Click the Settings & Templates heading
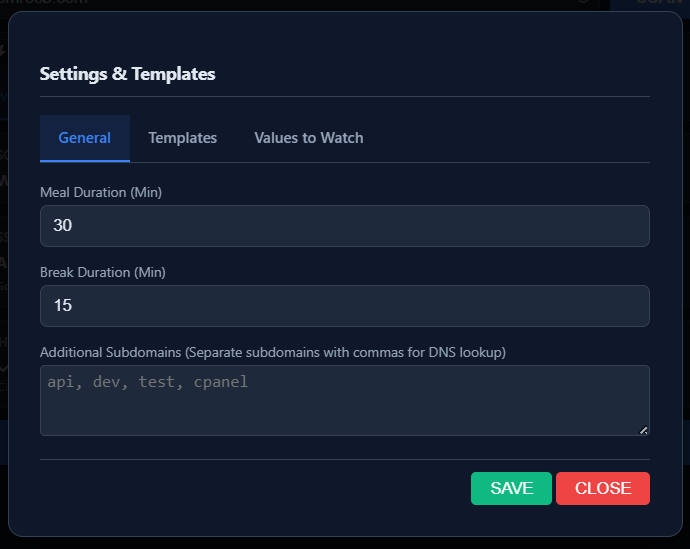This screenshot has width=690, height=549. coord(127,73)
